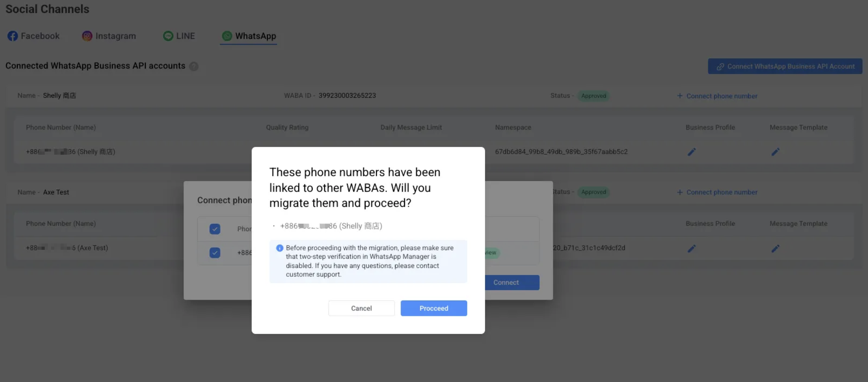Edit Business Profile for Axe Test number

click(691, 248)
